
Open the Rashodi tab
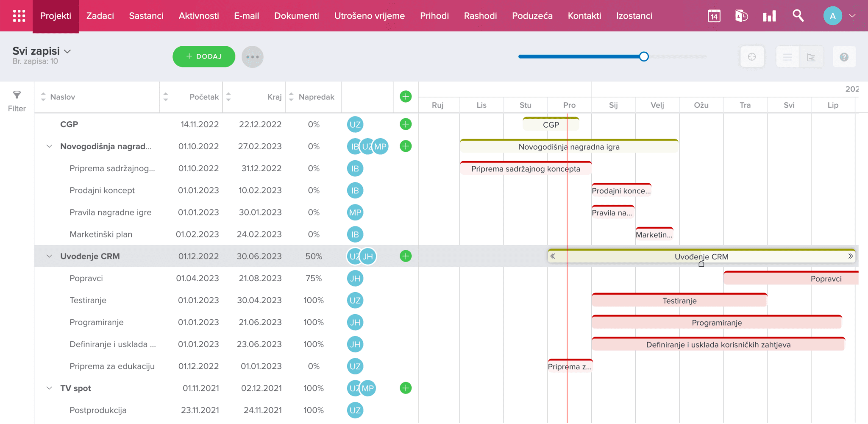[480, 16]
